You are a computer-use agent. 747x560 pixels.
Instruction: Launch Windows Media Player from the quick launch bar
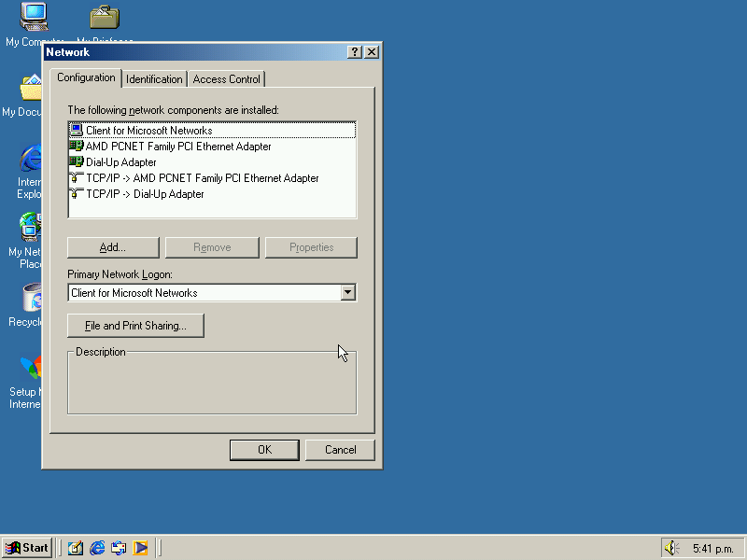tap(140, 548)
